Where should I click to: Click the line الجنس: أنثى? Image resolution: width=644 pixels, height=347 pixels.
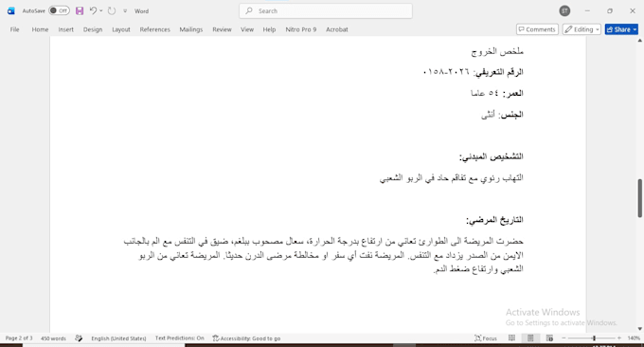[502, 115]
